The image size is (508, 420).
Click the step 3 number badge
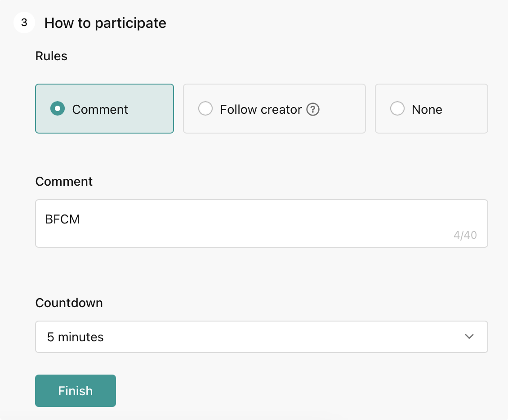pyautogui.click(x=24, y=23)
